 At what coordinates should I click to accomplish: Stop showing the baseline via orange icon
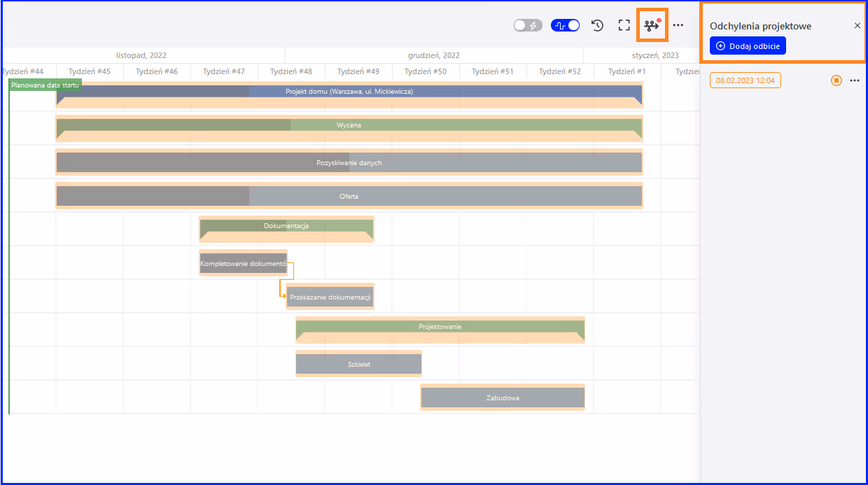[836, 80]
